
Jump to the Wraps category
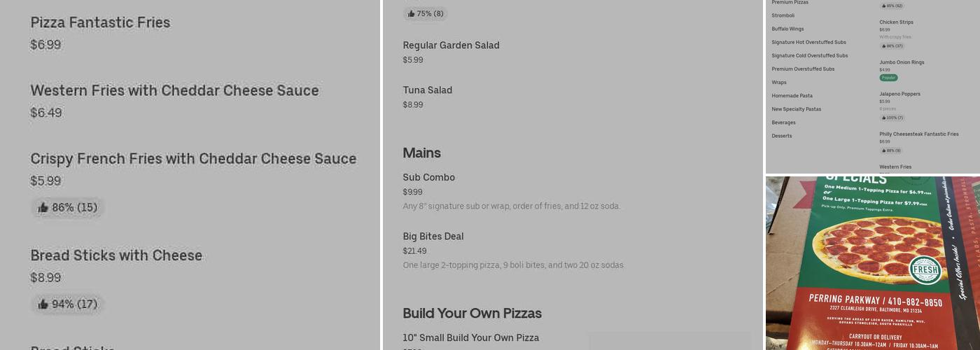(x=779, y=83)
